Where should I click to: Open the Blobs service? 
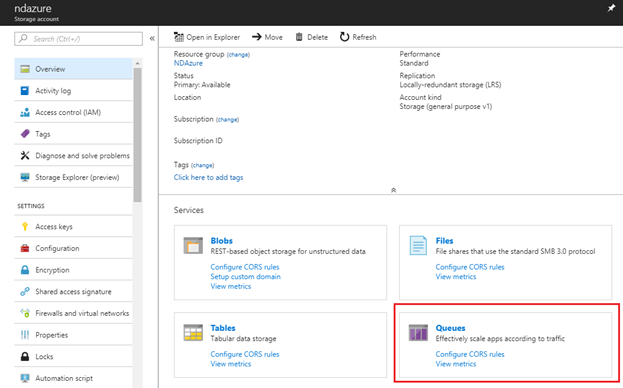pyautogui.click(x=221, y=241)
